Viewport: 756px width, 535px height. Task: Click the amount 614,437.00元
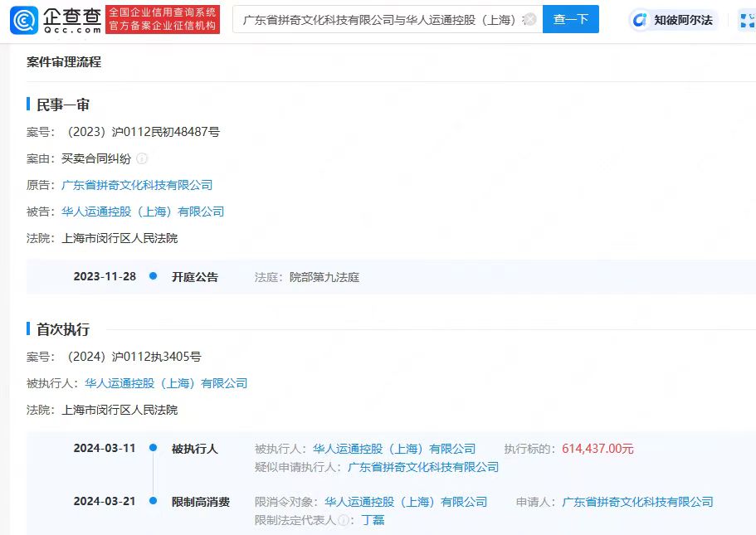(x=597, y=449)
